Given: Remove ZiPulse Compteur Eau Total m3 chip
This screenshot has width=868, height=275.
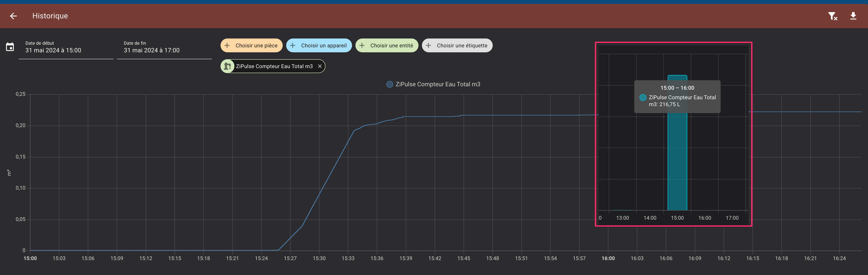Looking at the screenshot, I should click(x=319, y=66).
